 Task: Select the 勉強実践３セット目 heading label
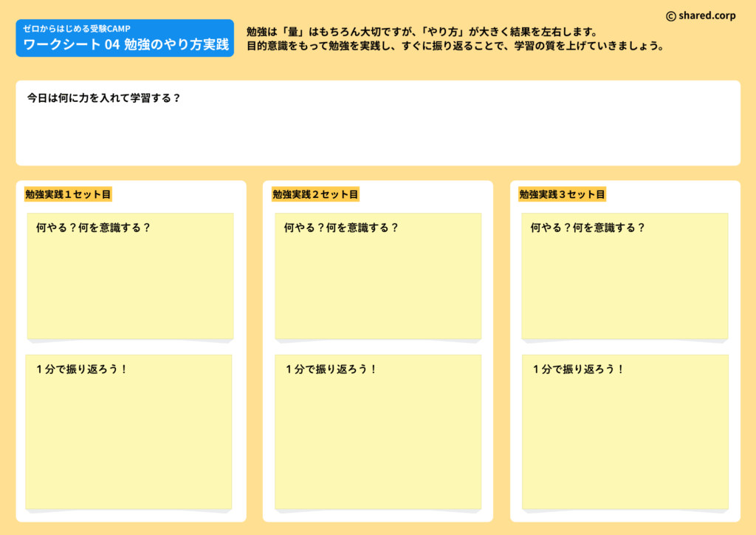(x=562, y=194)
